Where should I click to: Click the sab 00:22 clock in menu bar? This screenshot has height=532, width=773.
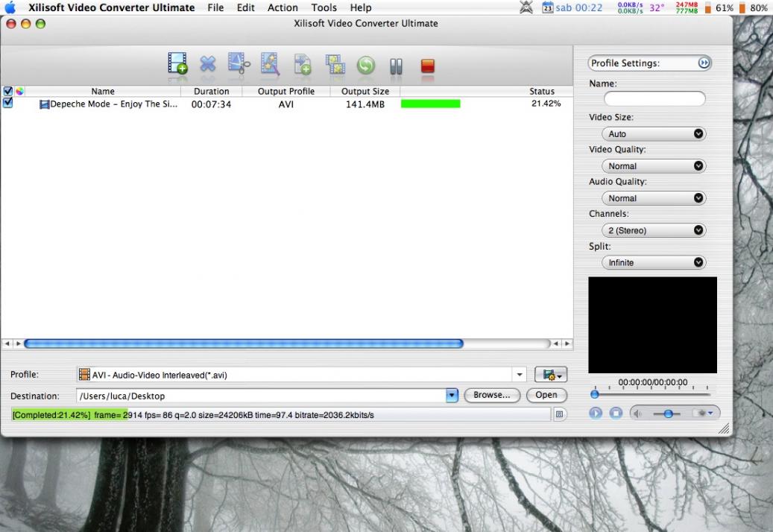[578, 7]
